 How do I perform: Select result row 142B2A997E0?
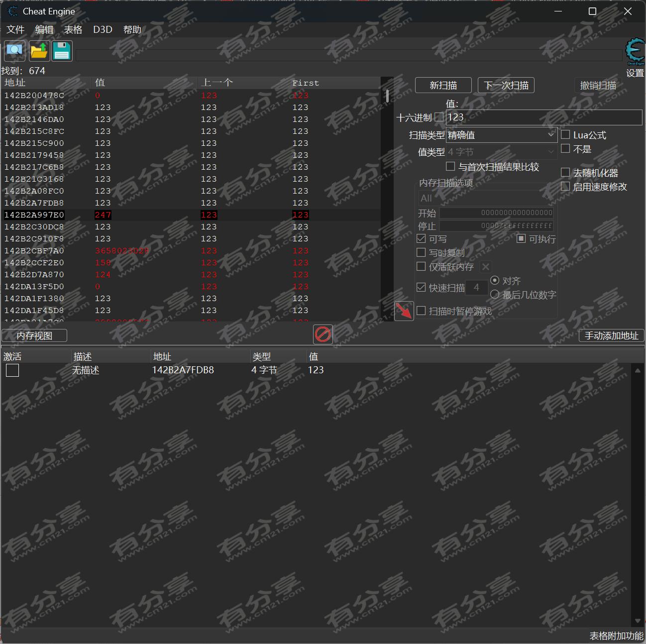point(191,215)
